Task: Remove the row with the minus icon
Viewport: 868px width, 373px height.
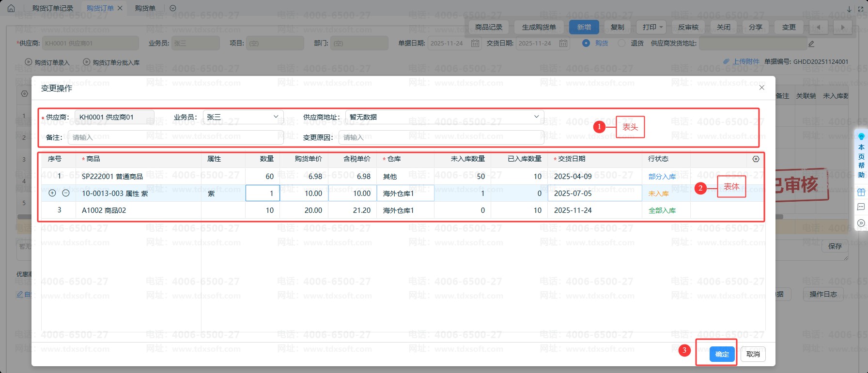Action: click(x=66, y=193)
